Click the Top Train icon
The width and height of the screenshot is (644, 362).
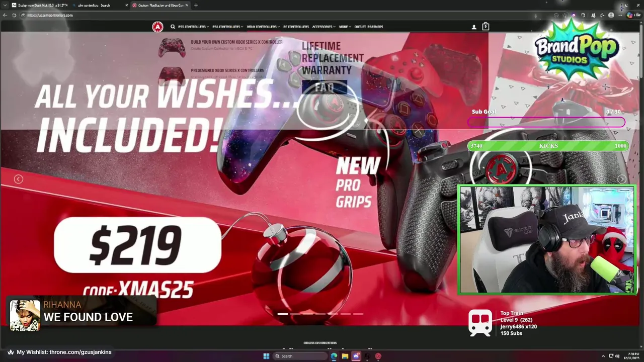(480, 323)
